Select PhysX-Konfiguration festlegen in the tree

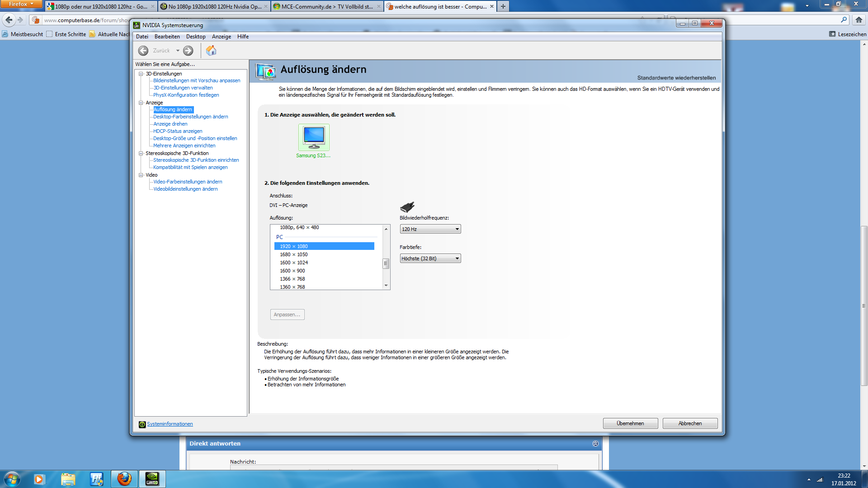pos(186,95)
